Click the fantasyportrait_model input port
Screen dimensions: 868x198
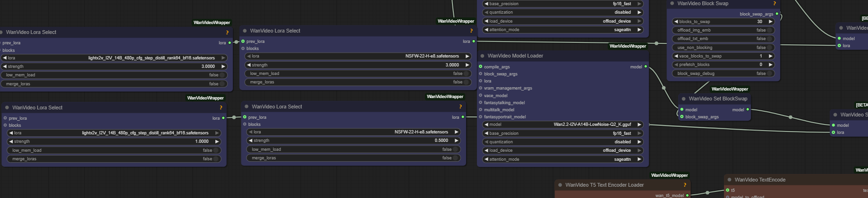481,116
